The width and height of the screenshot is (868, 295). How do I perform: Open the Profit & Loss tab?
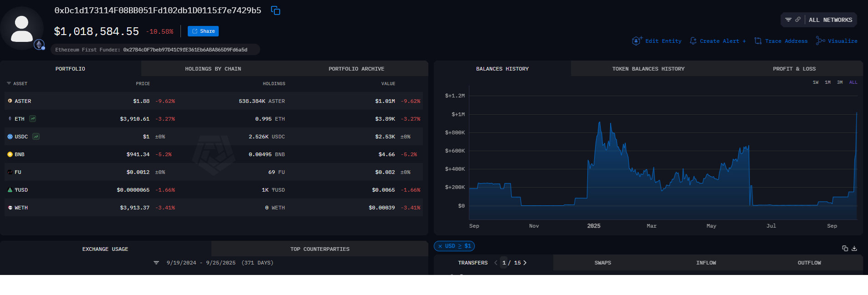coord(794,69)
